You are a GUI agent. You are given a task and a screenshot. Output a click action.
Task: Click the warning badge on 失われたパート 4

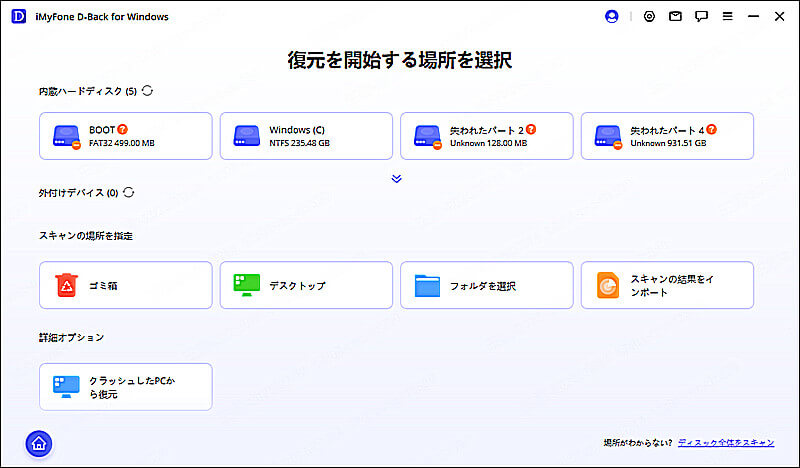712,129
